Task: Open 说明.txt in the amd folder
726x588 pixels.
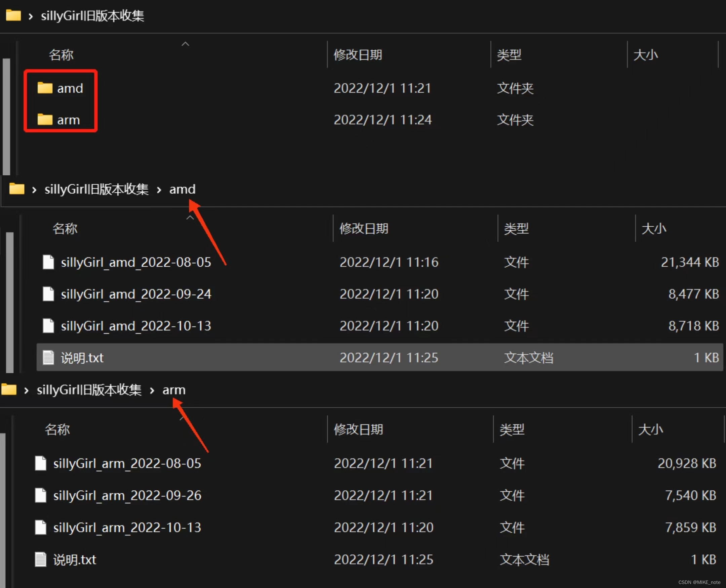Action: (x=82, y=357)
